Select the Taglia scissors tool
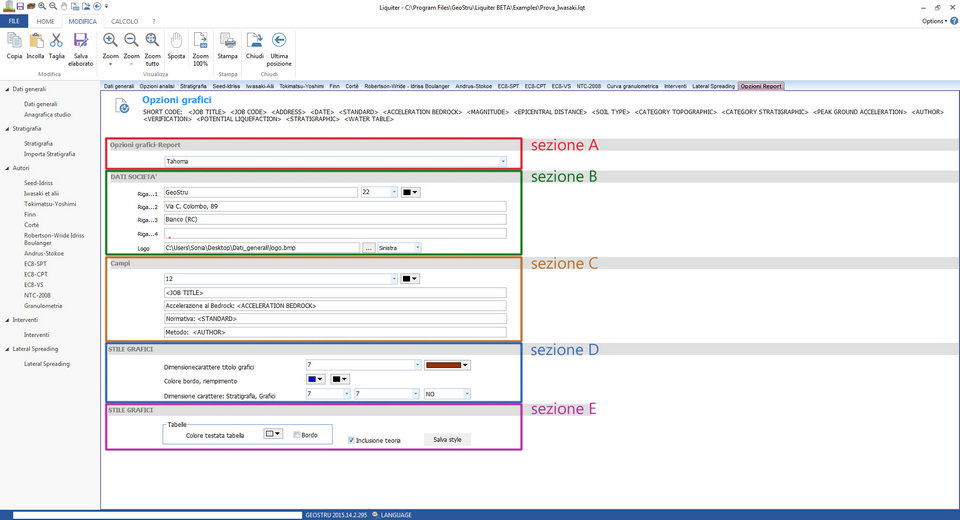 (x=56, y=40)
